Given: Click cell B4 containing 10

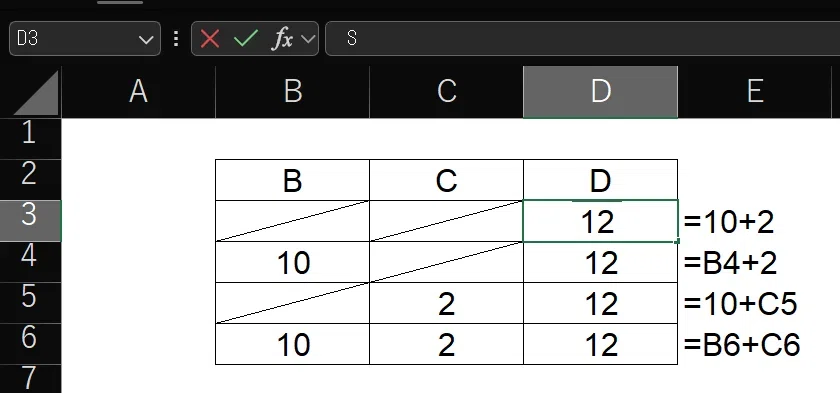Looking at the screenshot, I should click(x=292, y=262).
